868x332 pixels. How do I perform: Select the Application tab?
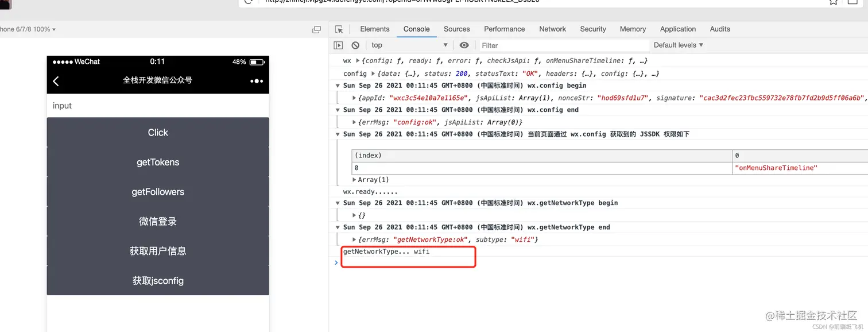(677, 29)
